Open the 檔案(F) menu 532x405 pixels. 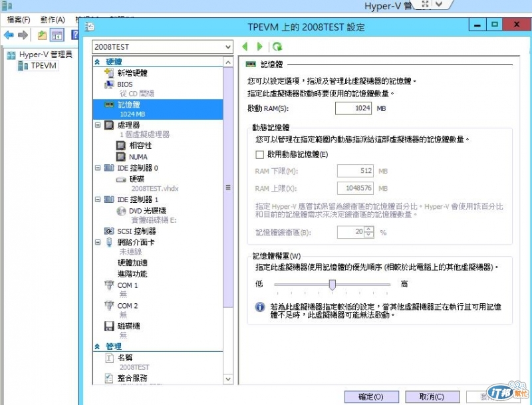[x=19, y=20]
